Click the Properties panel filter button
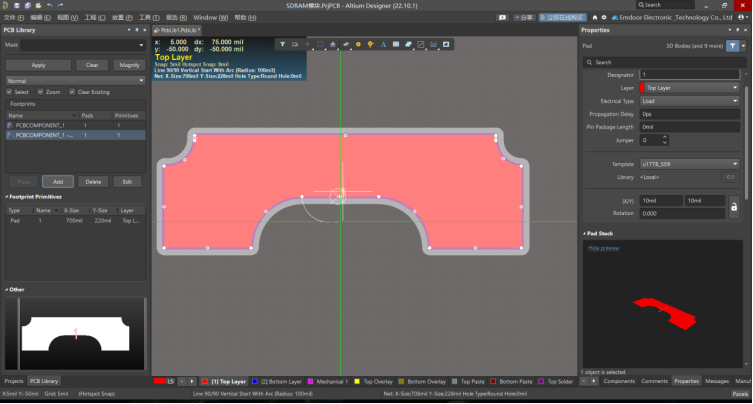The image size is (753, 404). pyautogui.click(x=733, y=46)
